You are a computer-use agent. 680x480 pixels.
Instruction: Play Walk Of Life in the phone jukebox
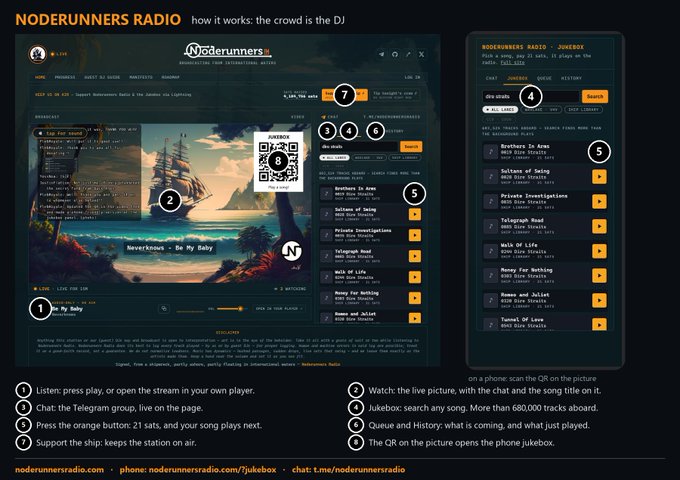(x=599, y=251)
